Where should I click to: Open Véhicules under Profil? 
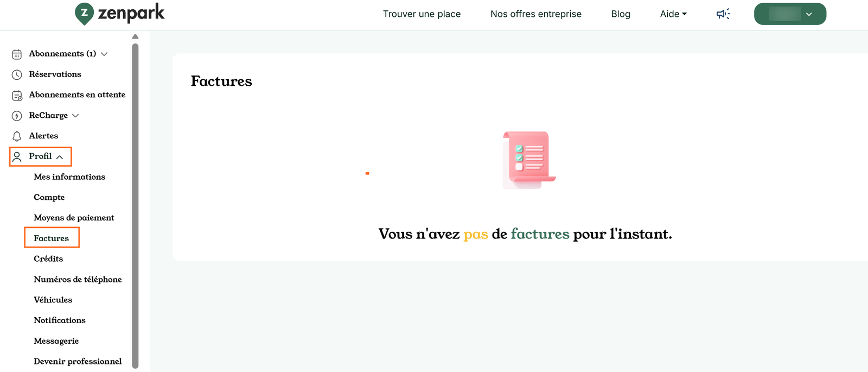(x=53, y=300)
